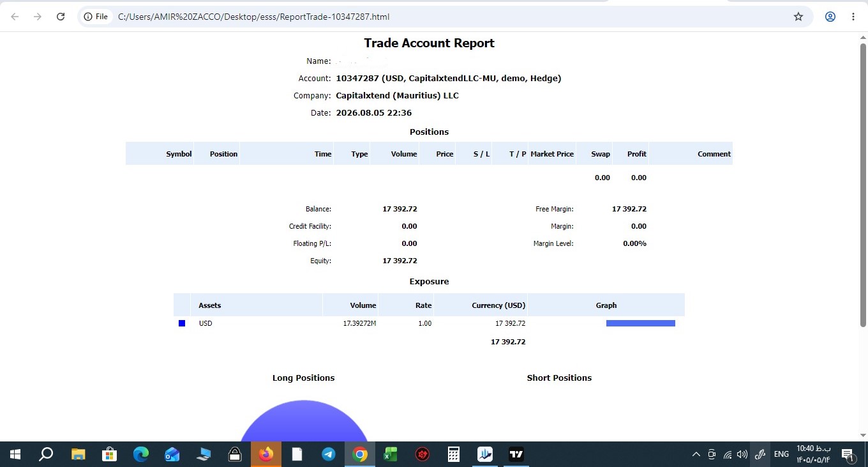The image size is (868, 467).
Task: Open Windows Search from the taskbar
Action: [x=46, y=454]
